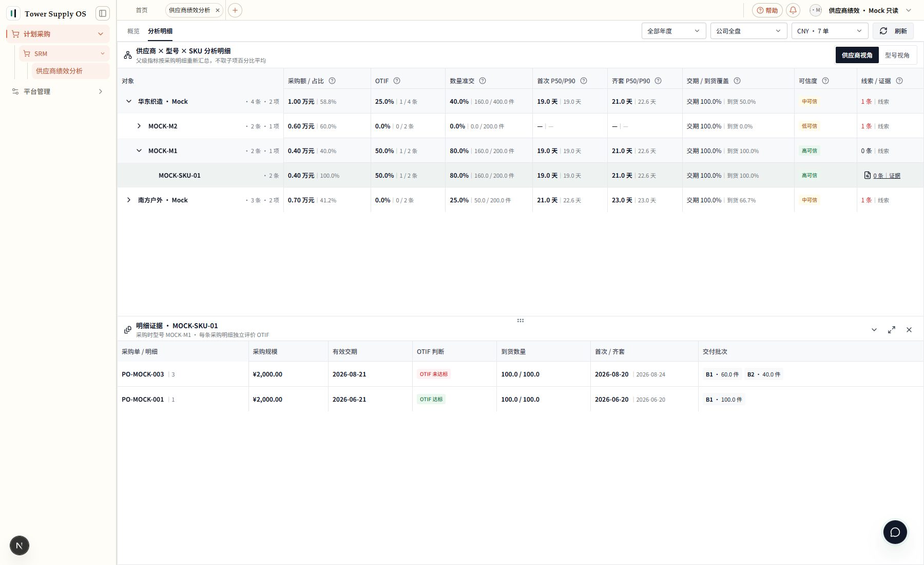Select 供应商视角 view toggle
The image size is (924, 565).
point(857,55)
